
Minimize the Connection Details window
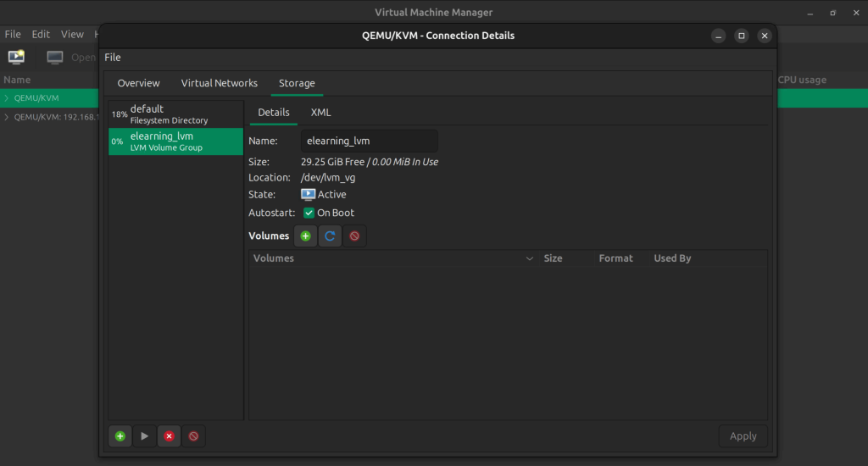click(x=718, y=36)
